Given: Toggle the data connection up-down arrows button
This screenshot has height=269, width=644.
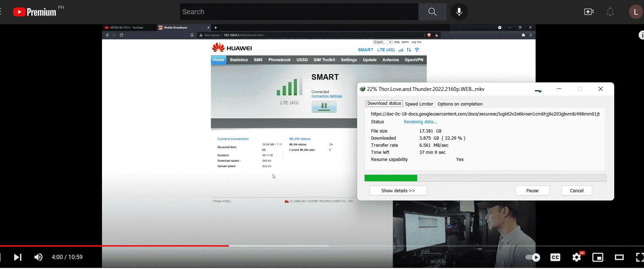Looking at the screenshot, I should 324,106.
